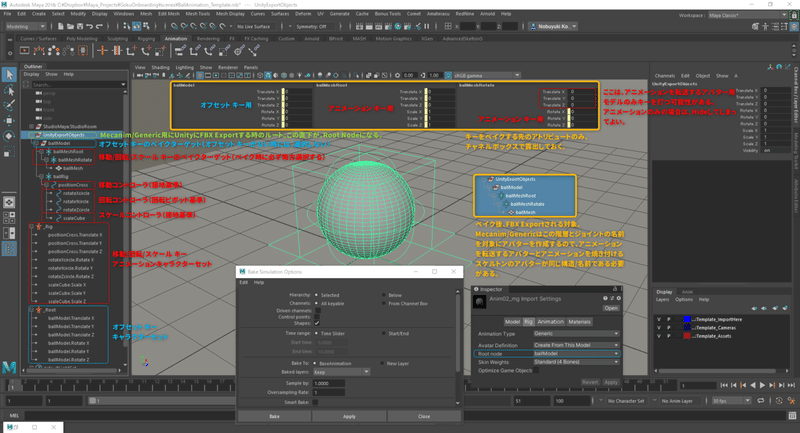Click the Save Scene disk icon
The image size is (800, 433).
[x=80, y=26]
